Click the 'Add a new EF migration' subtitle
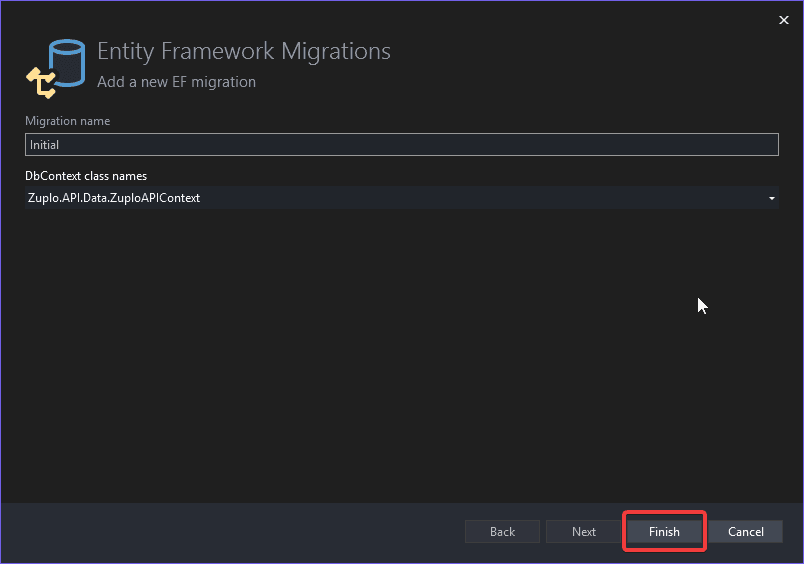 coord(176,82)
